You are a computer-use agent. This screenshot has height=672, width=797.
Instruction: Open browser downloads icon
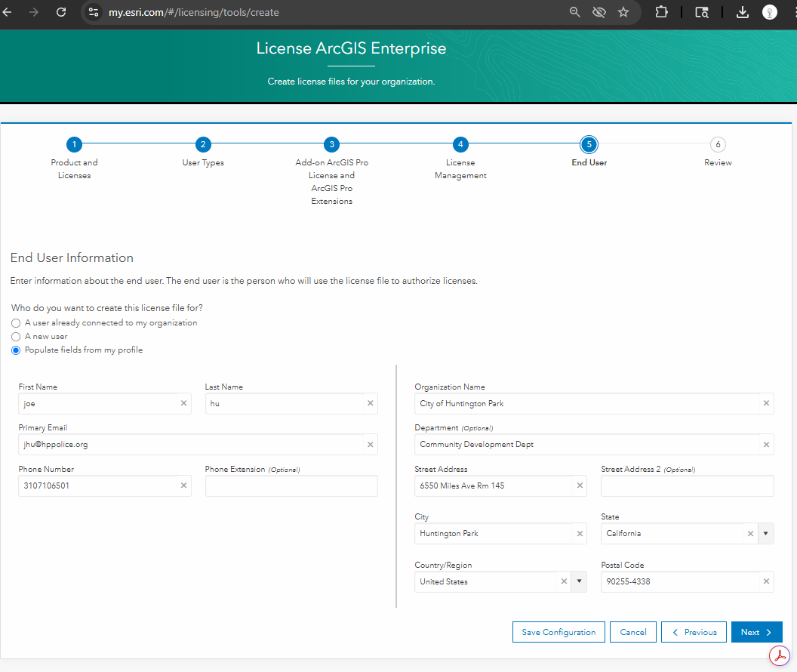tap(742, 12)
